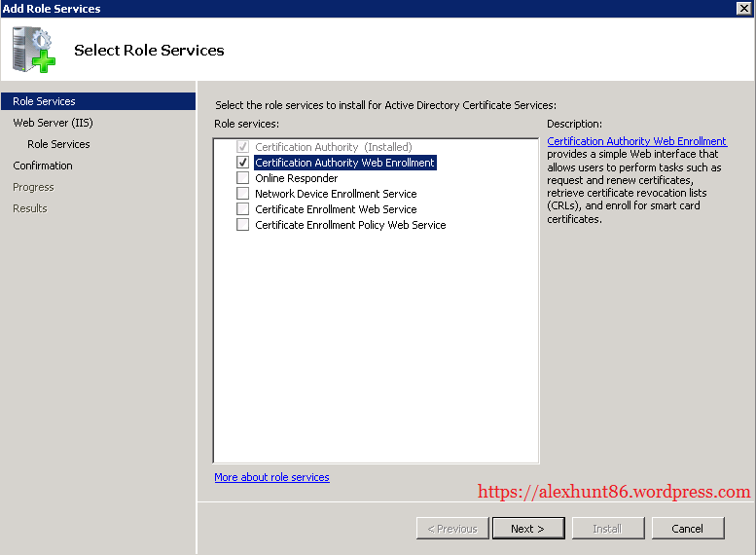This screenshot has height=555, width=756.
Task: Select the Results step in sidebar
Action: coord(30,208)
